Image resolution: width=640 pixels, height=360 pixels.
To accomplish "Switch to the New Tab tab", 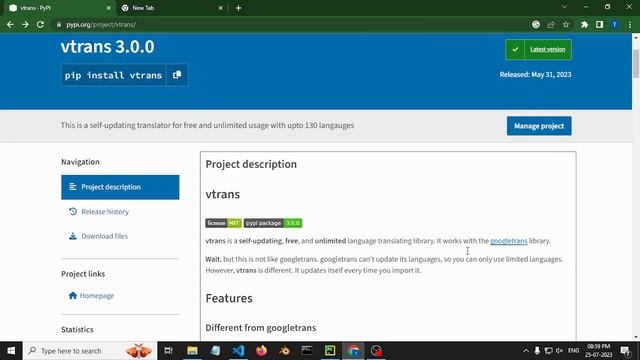I will click(x=171, y=8).
